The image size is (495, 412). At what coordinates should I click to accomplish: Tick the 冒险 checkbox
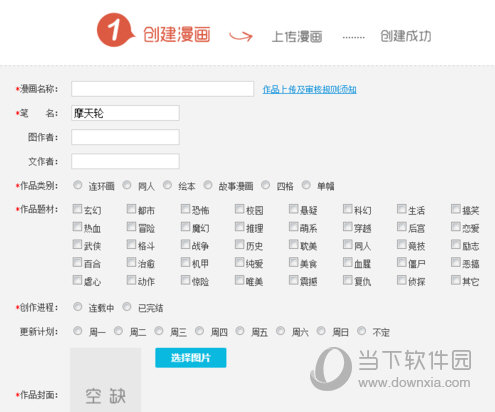coord(131,227)
